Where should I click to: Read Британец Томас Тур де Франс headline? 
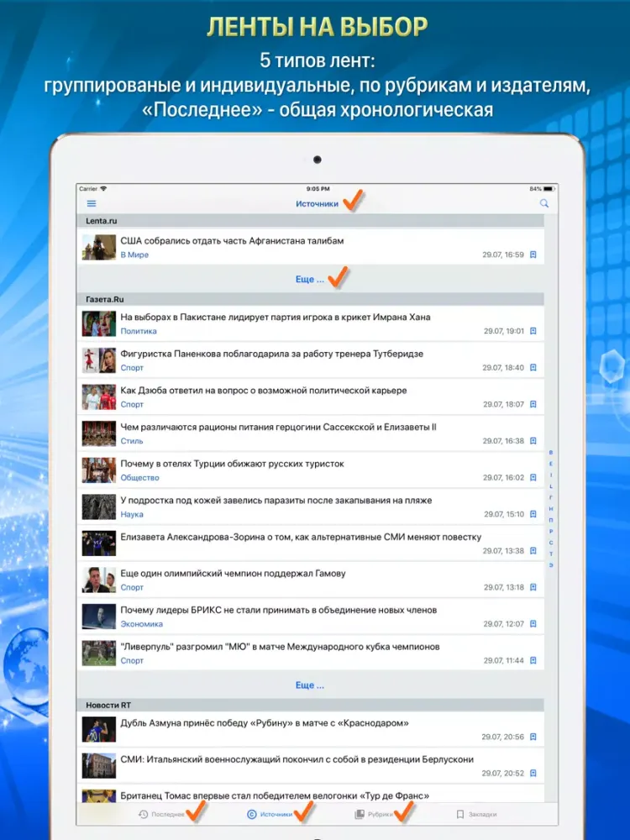point(275,796)
